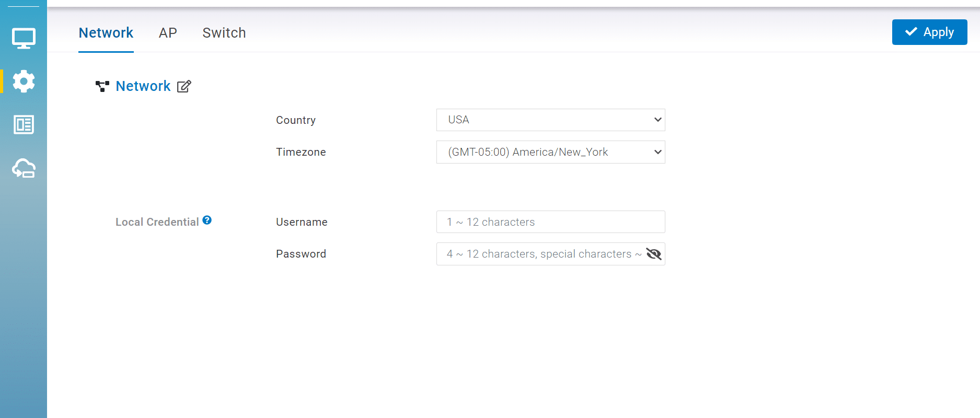Click the Network section heading link
Viewport: 980px width, 418px height.
[x=143, y=86]
